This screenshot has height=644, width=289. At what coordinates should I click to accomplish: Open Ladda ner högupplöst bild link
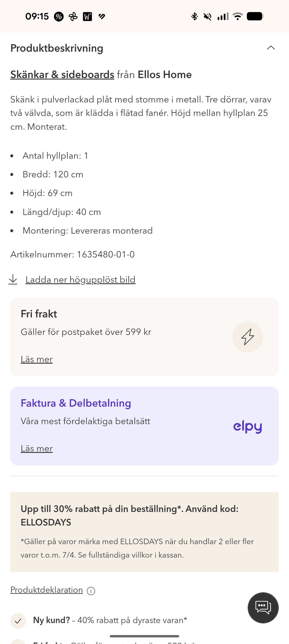pyautogui.click(x=80, y=280)
